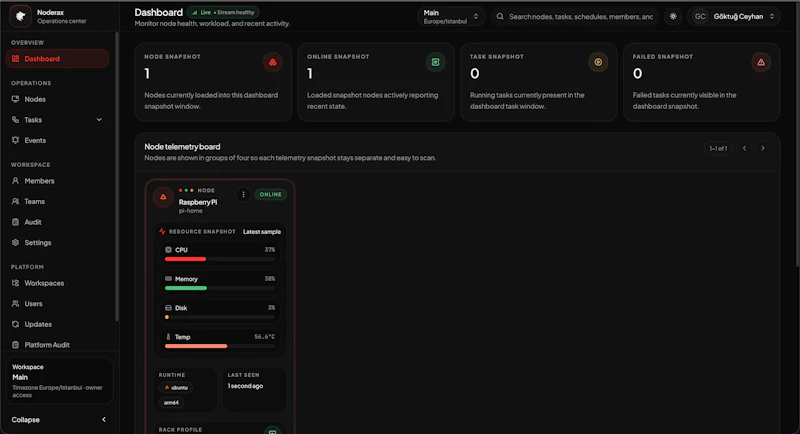Open the Nodes page

point(57,99)
